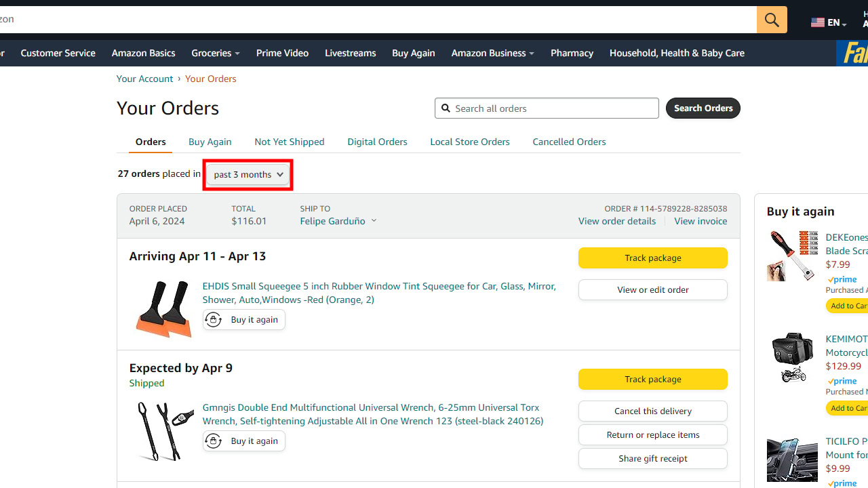Viewport: 868px width, 488px height.
Task: Select the Digital Orders tab
Action: [377, 142]
